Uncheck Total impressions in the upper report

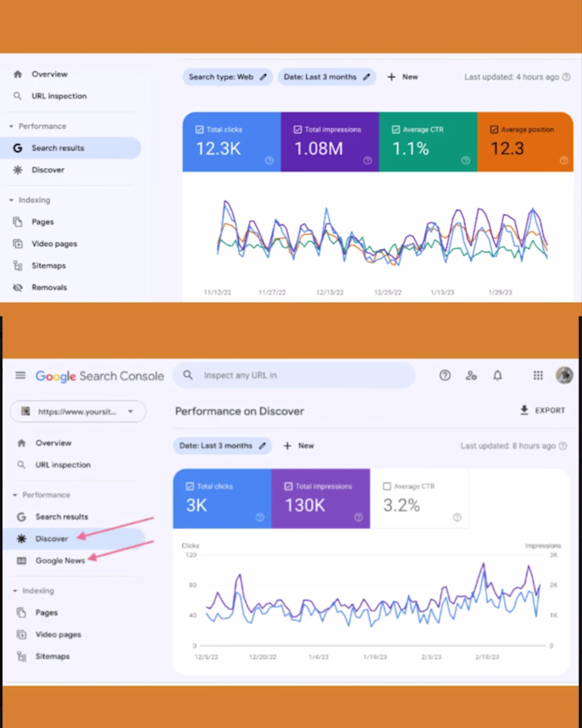(298, 130)
